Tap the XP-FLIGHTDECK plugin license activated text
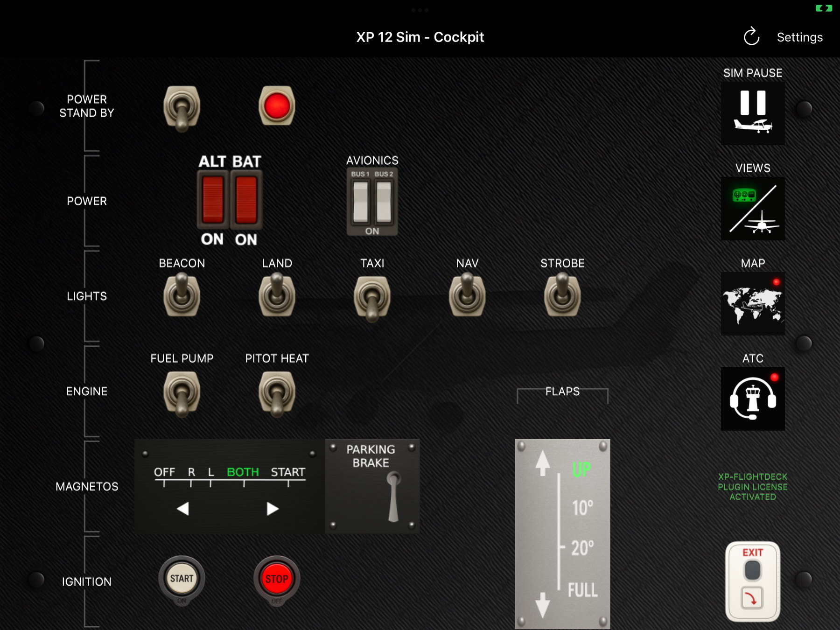The width and height of the screenshot is (840, 630). [752, 487]
